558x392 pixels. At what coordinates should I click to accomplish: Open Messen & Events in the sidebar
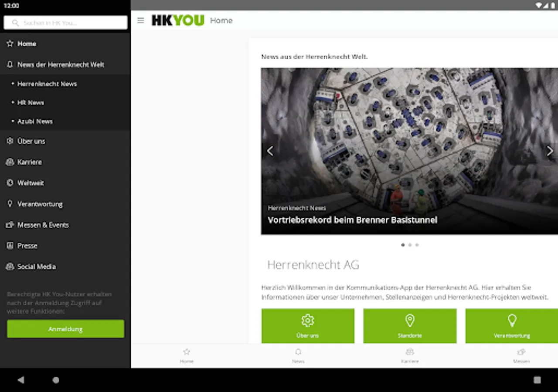coord(65,225)
